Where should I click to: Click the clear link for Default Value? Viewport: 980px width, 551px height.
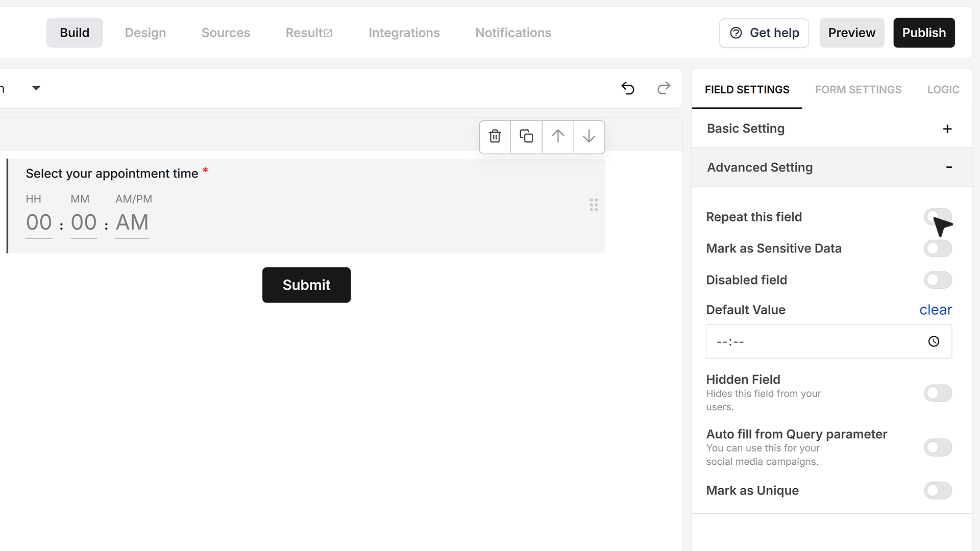click(x=936, y=310)
